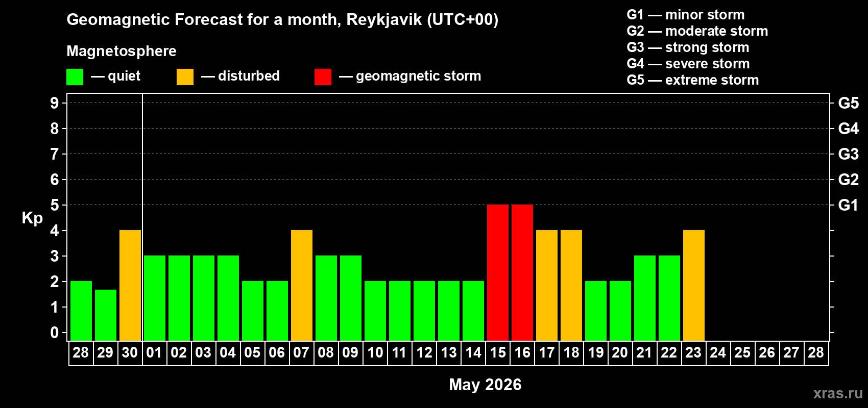The height and width of the screenshot is (408, 868).
Task: Click the Kp value 5 axis label
Action: coord(55,205)
